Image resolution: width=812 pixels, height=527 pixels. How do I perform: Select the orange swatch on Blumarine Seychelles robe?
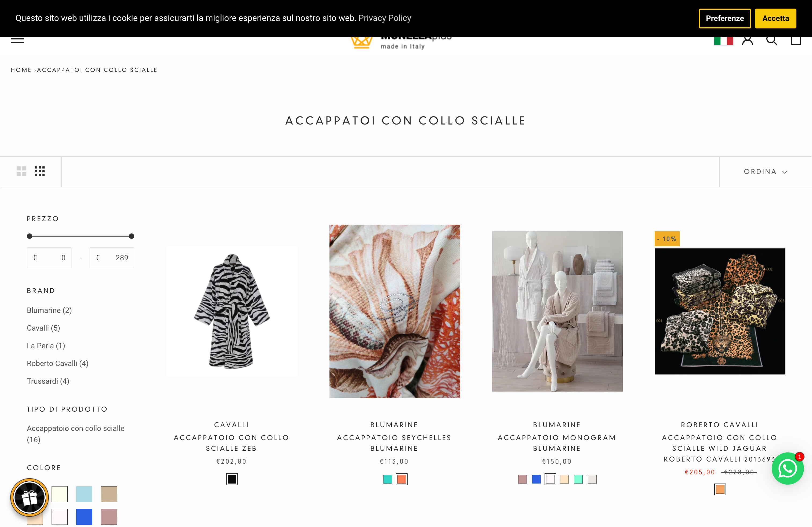click(402, 479)
